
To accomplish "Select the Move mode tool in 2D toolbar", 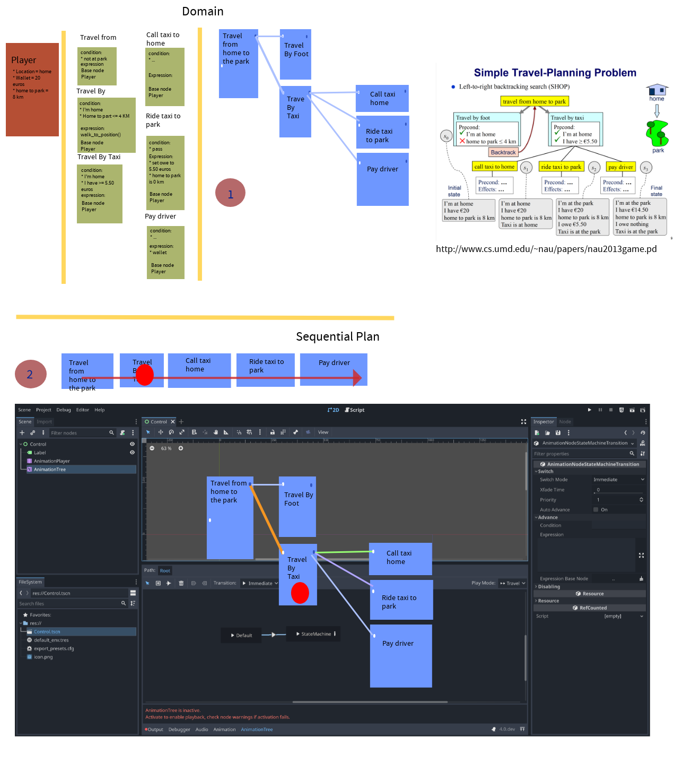I will (x=161, y=432).
